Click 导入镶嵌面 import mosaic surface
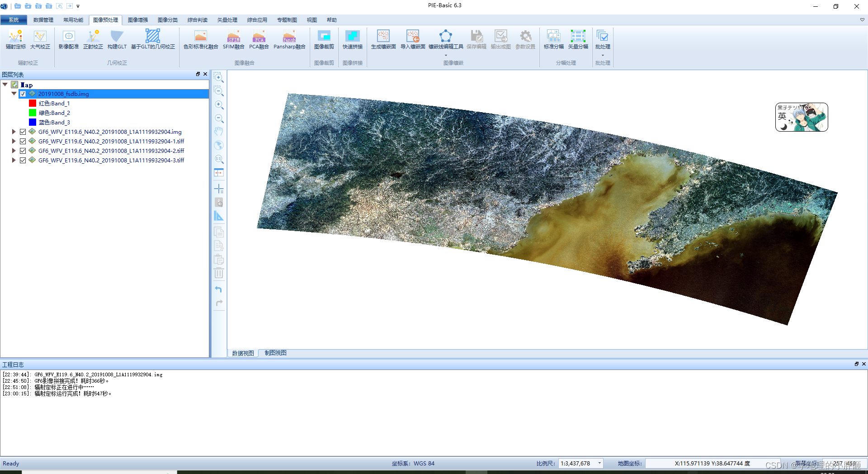The width and height of the screenshot is (868, 474). click(413, 39)
